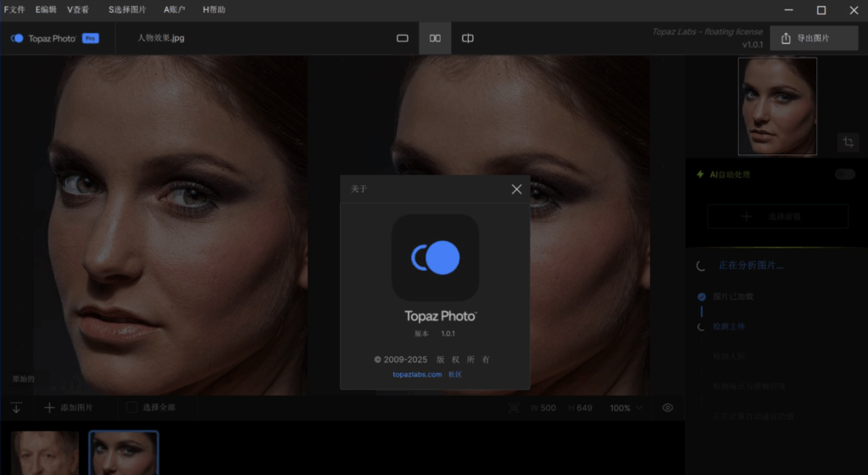The image size is (868, 475).
Task: Close the 关于 about dialog
Action: [516, 189]
